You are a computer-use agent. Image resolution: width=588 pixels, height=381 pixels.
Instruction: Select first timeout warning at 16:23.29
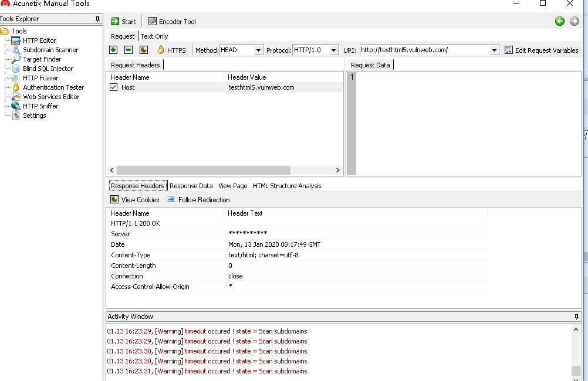(x=207, y=331)
